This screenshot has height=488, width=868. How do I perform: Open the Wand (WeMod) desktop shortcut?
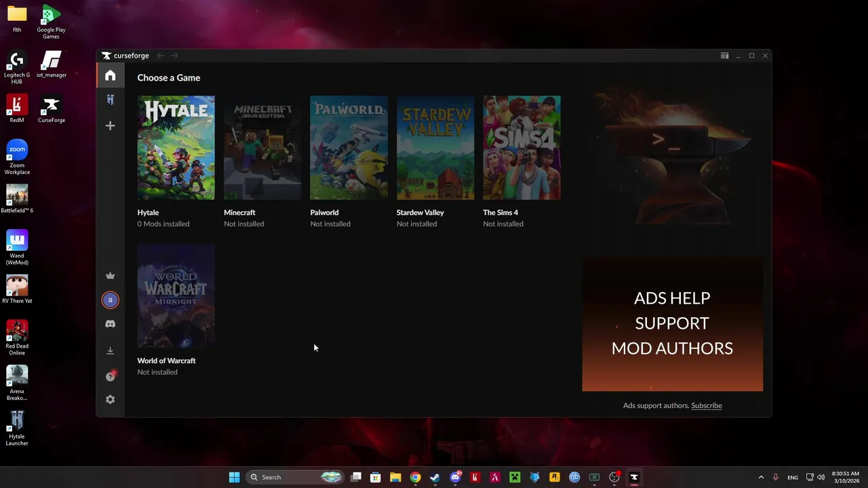pos(17,248)
